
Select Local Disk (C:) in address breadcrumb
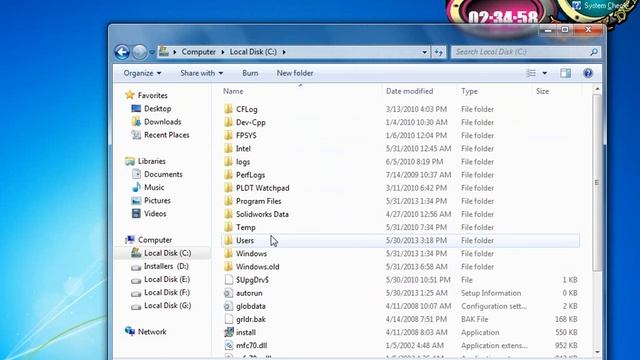pos(253,52)
